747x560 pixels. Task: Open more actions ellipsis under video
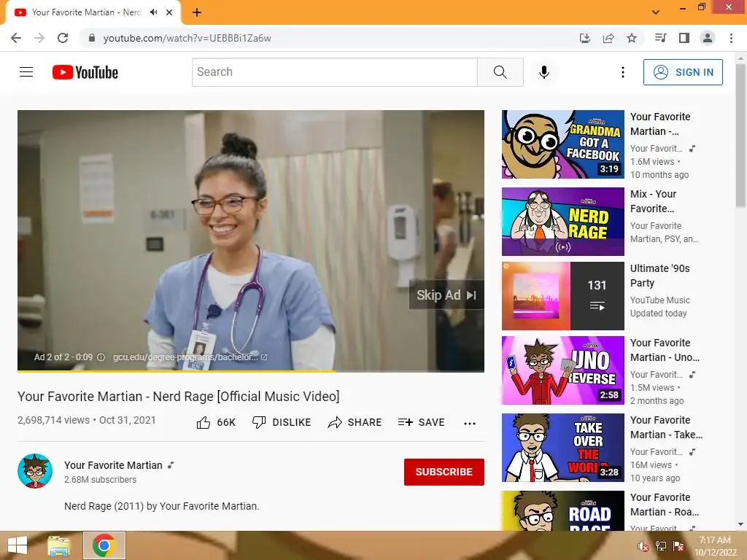[470, 423]
